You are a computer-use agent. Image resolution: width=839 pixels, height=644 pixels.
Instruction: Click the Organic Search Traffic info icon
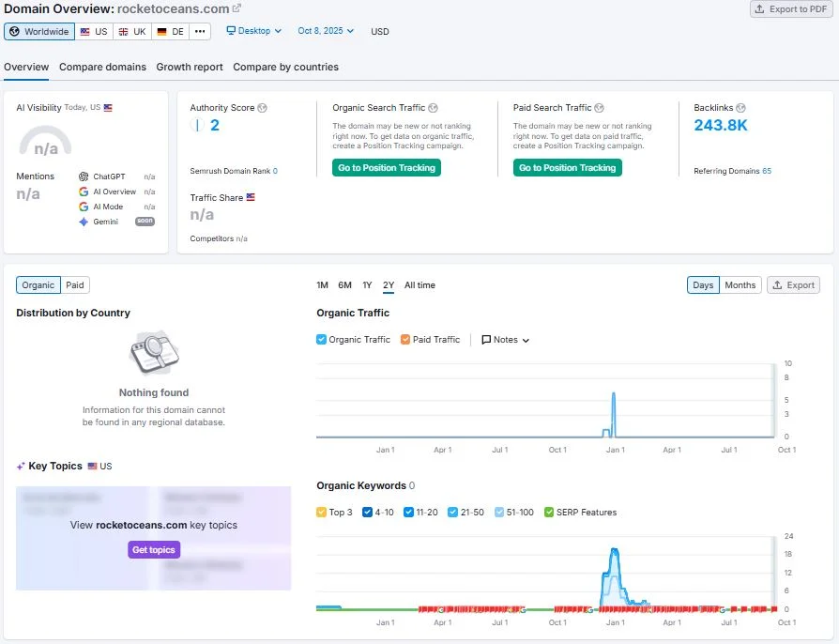click(433, 108)
